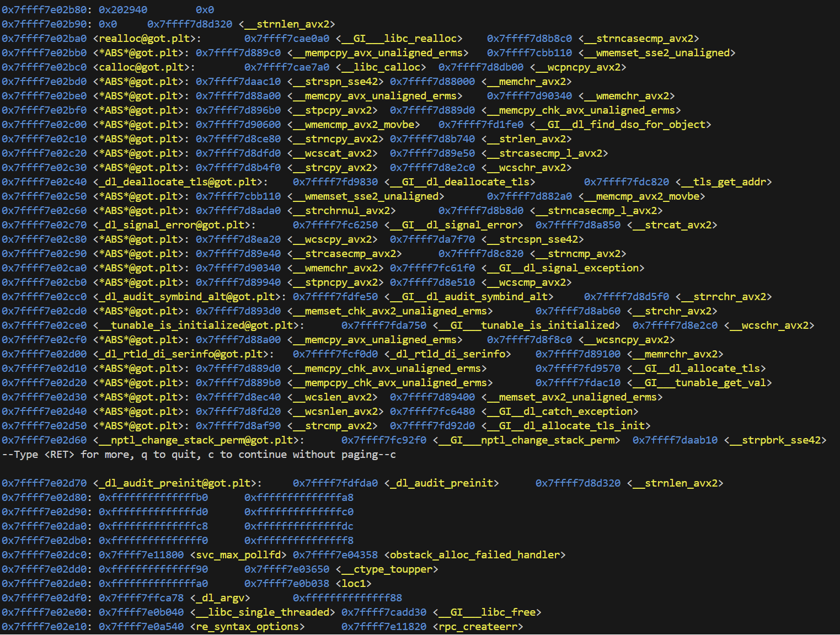The height and width of the screenshot is (635, 840).
Task: Click the __GI___tunable_is_initialized symbol
Action: (x=526, y=325)
